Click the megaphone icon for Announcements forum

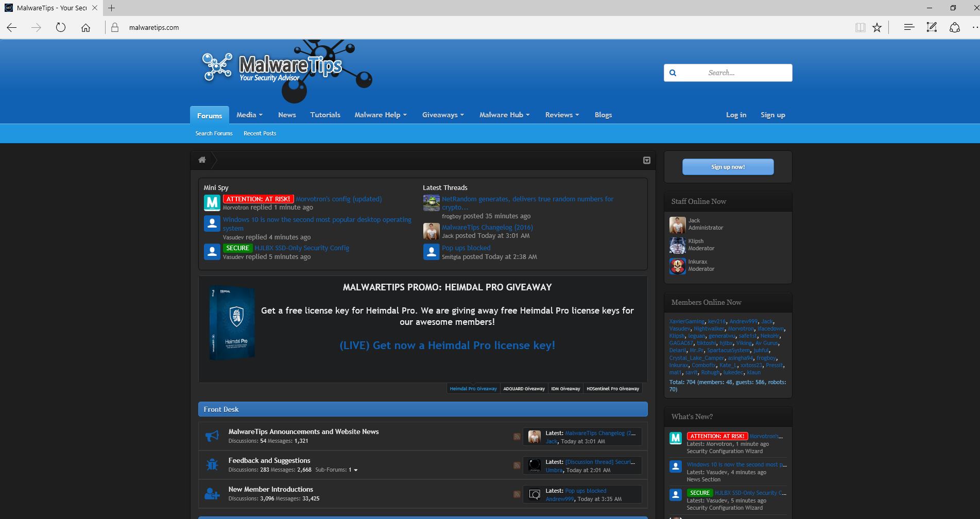click(x=212, y=437)
